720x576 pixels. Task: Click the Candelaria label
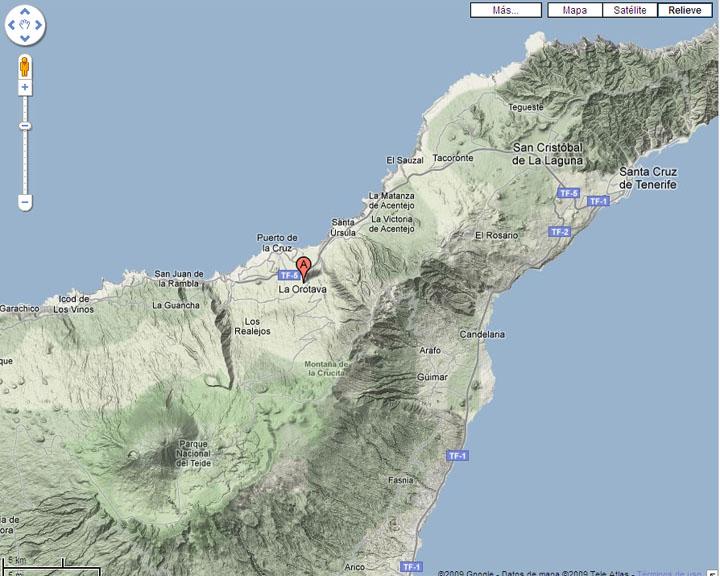click(x=482, y=334)
